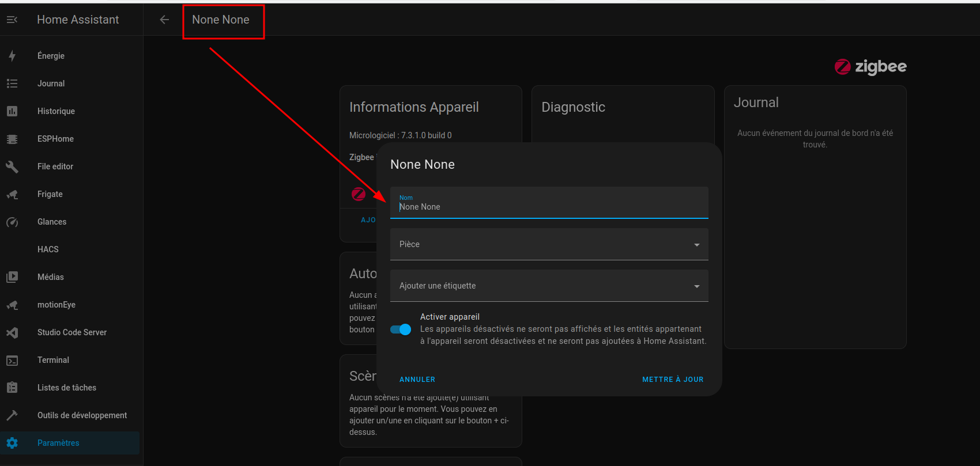This screenshot has width=980, height=466.
Task: Click the Studio Code Server icon
Action: [12, 332]
